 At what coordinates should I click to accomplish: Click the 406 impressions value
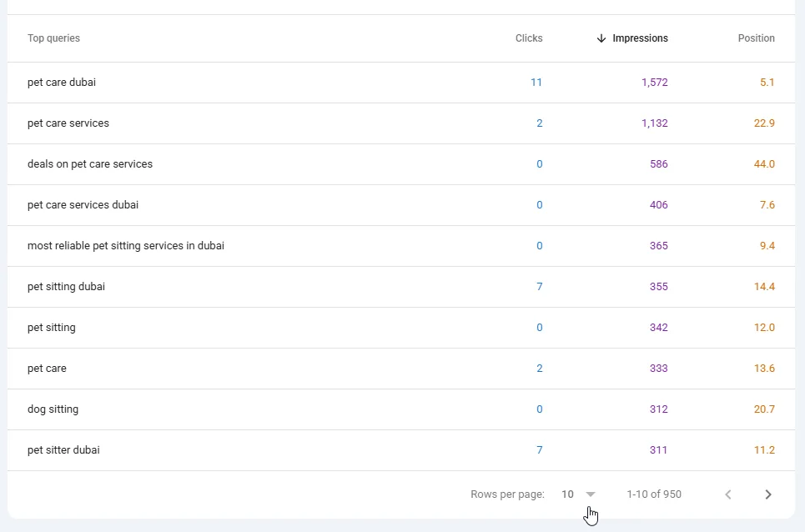pyautogui.click(x=659, y=204)
